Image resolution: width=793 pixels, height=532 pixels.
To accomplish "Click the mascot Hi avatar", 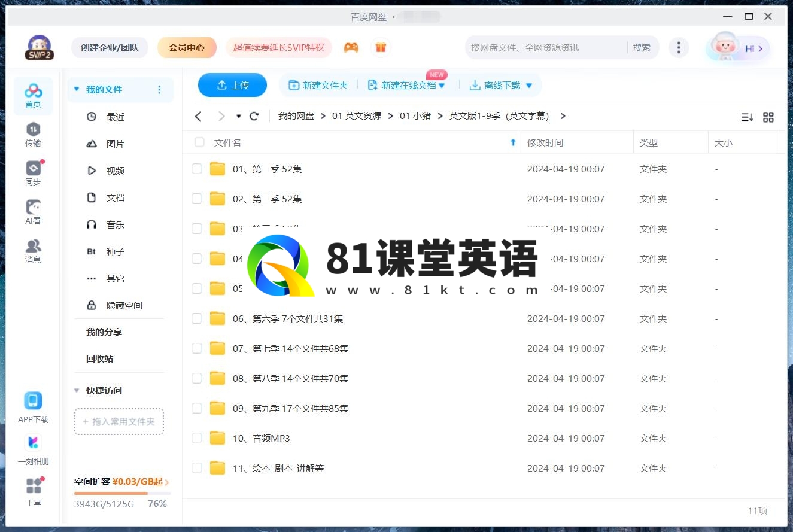I will coord(737,48).
